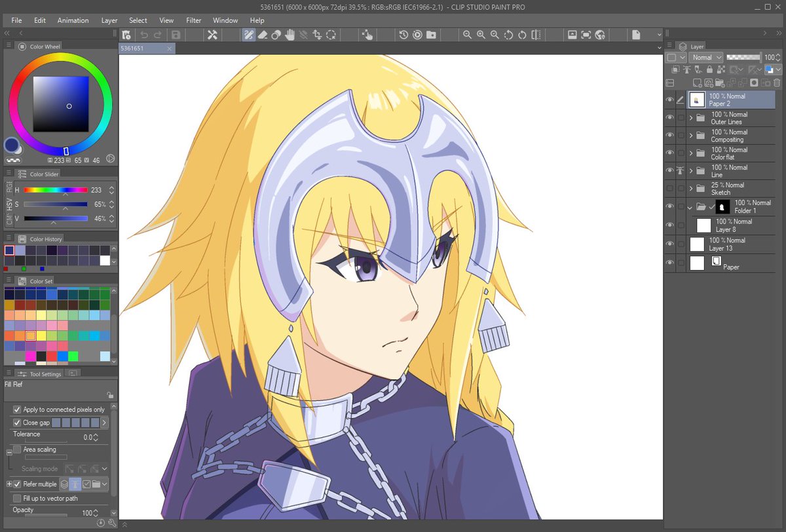Expand the Outer Lines folder
Image resolution: width=786 pixels, height=532 pixels.
691,118
